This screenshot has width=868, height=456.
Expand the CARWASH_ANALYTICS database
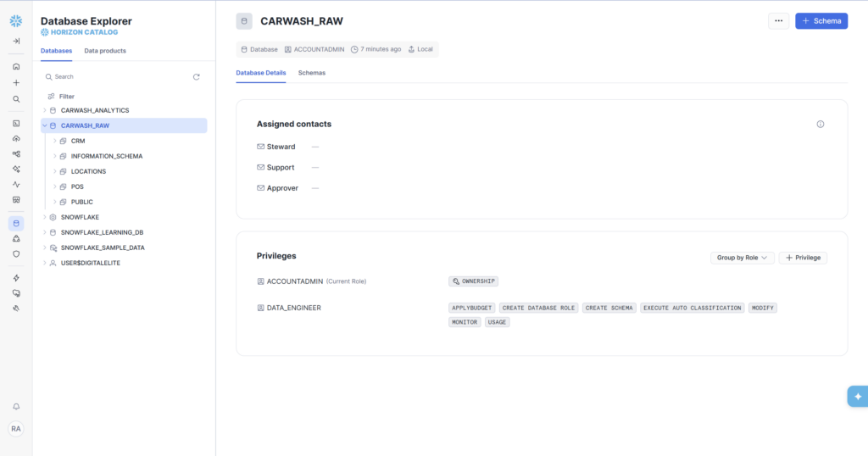point(45,110)
